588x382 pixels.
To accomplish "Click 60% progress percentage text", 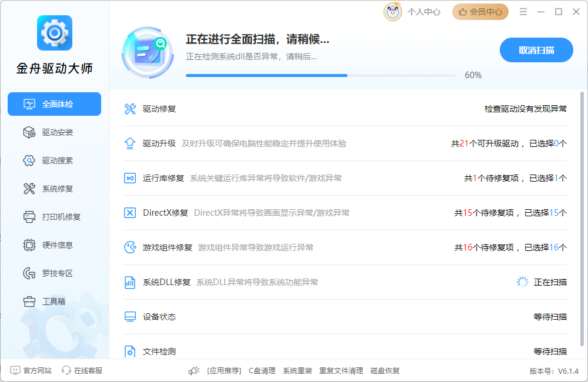I will pyautogui.click(x=473, y=75).
